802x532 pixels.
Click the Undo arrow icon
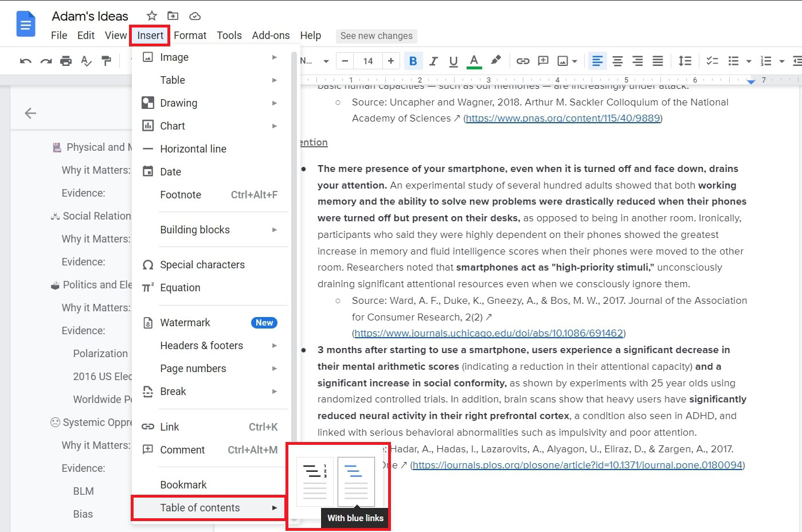tap(25, 61)
